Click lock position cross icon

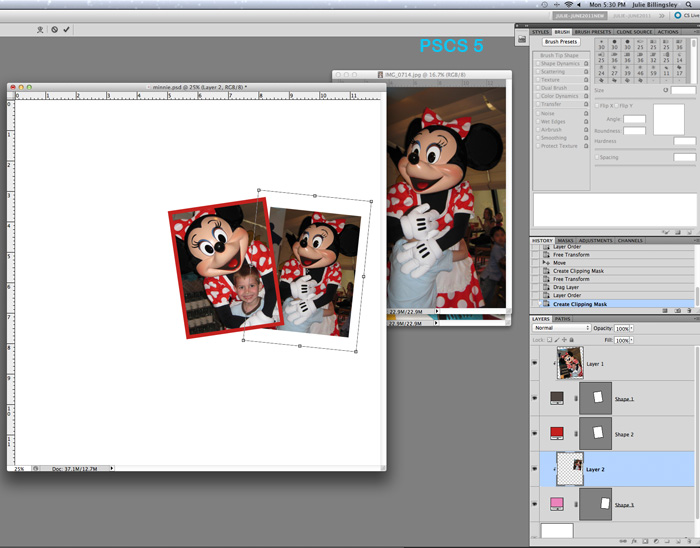click(x=564, y=340)
